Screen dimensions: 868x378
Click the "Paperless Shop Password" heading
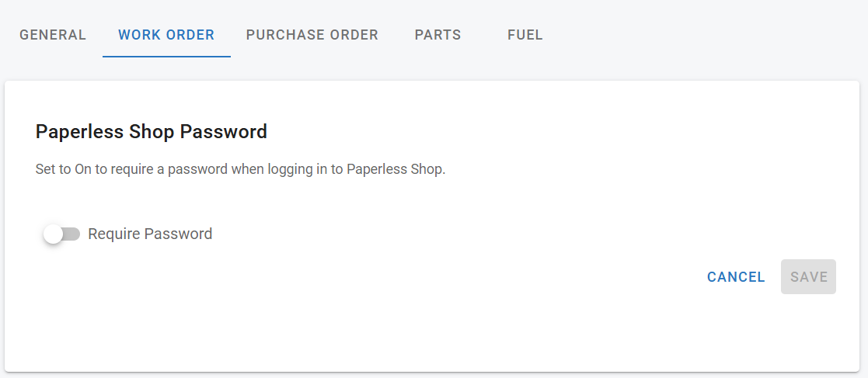tap(152, 132)
